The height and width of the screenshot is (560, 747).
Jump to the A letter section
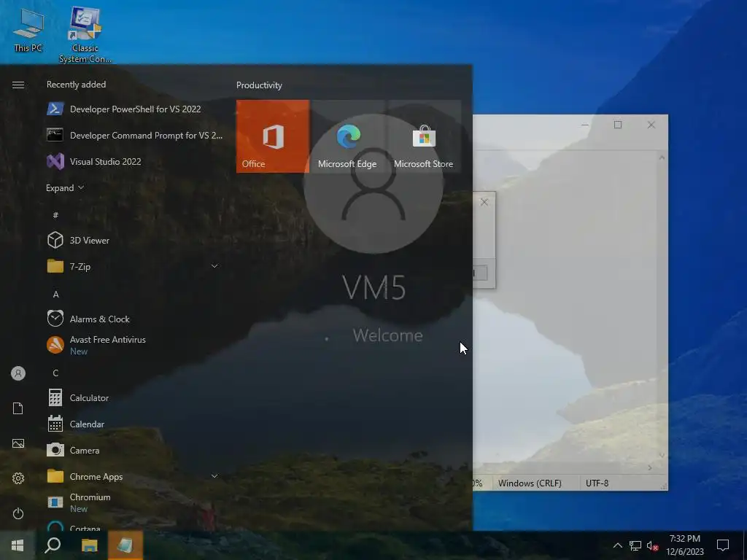55,295
